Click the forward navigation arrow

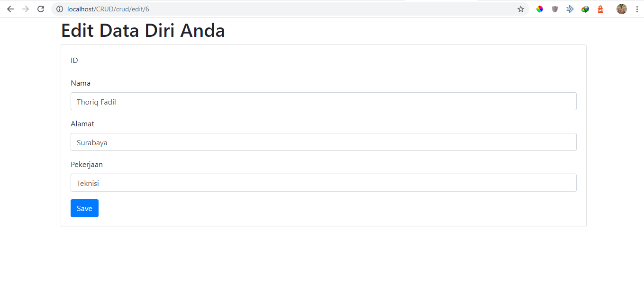[25, 9]
